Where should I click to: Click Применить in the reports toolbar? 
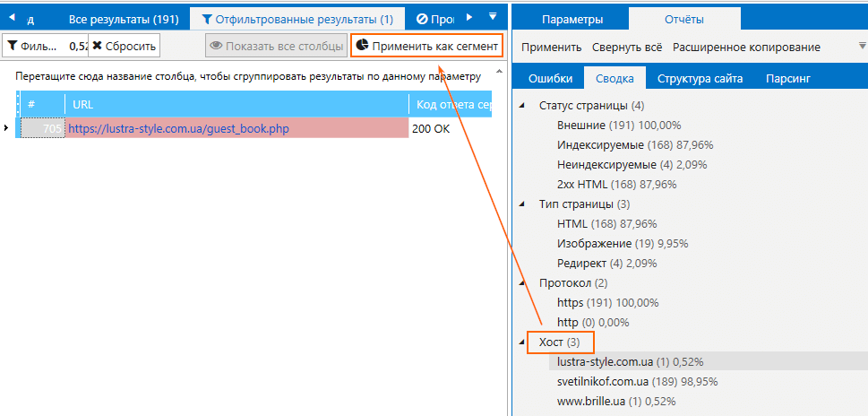pyautogui.click(x=552, y=48)
